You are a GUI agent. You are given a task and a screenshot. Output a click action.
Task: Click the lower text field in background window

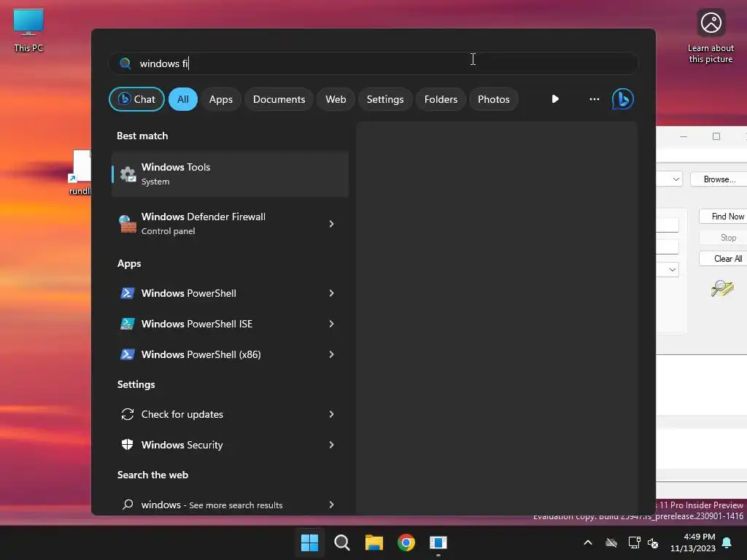tap(667, 246)
